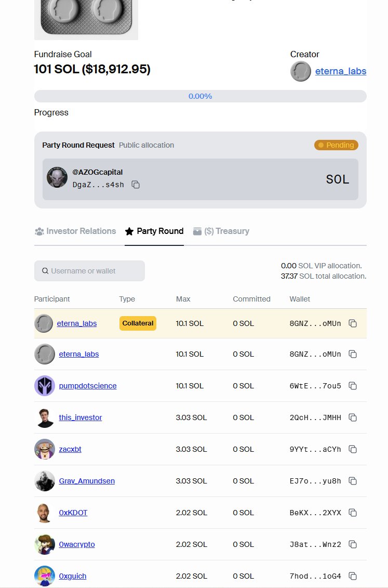The image size is (388, 588).
Task: Click @AZOGcapital profile avatar
Action: coord(57,177)
